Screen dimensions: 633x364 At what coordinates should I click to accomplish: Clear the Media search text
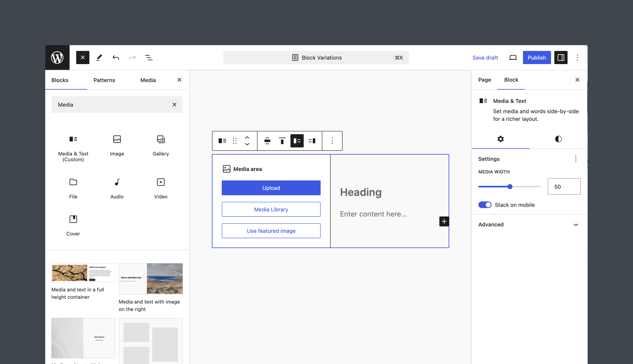pos(174,105)
